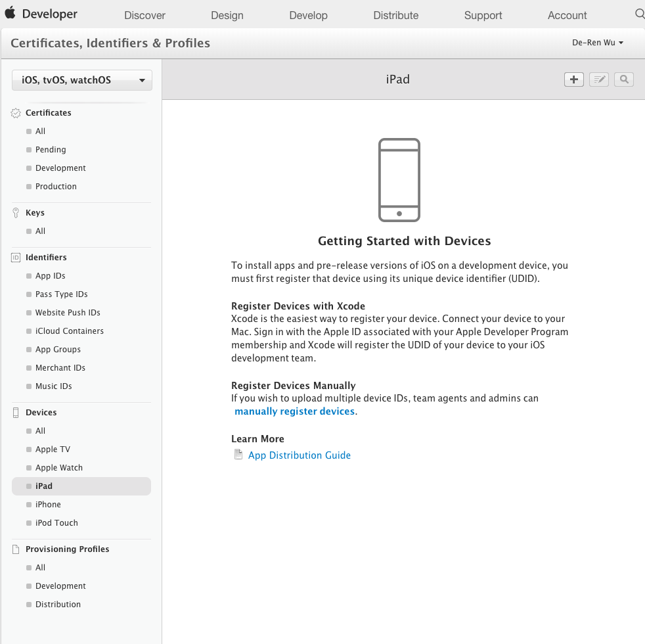Click the add device plus button
The height and width of the screenshot is (644, 645).
coord(573,80)
